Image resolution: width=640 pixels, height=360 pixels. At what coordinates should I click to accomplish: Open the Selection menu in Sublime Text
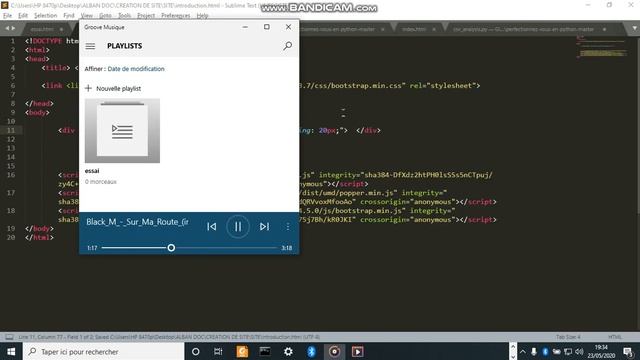click(x=45, y=16)
